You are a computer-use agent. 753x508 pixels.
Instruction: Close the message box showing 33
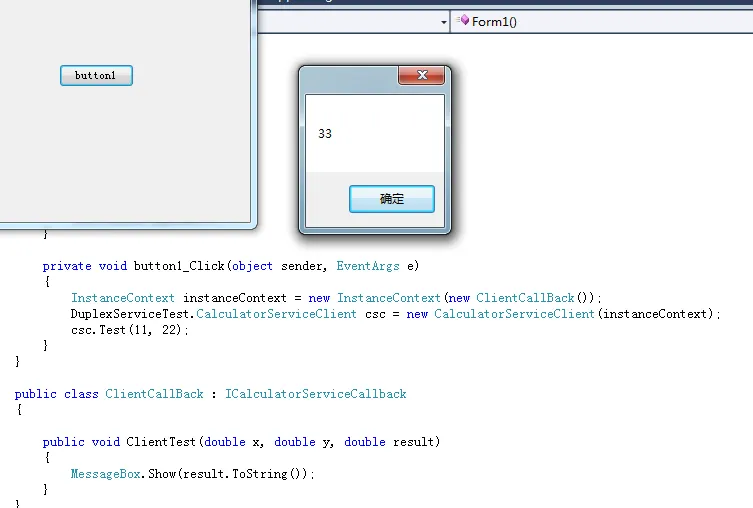coord(421,75)
